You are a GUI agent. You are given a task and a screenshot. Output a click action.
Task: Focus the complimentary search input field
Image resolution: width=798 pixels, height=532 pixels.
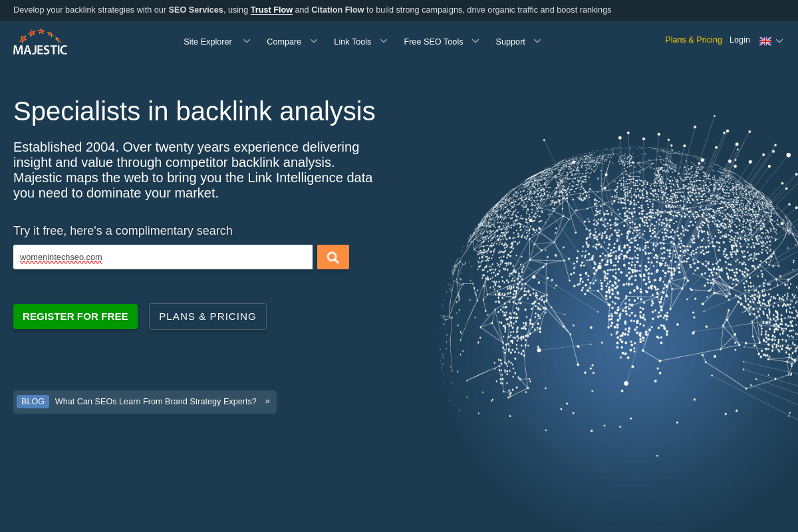tap(163, 257)
